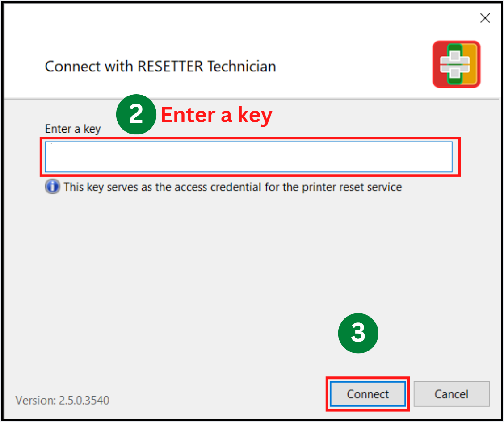The width and height of the screenshot is (504, 422).
Task: Click the RESETTER app logo icon
Action: [456, 64]
